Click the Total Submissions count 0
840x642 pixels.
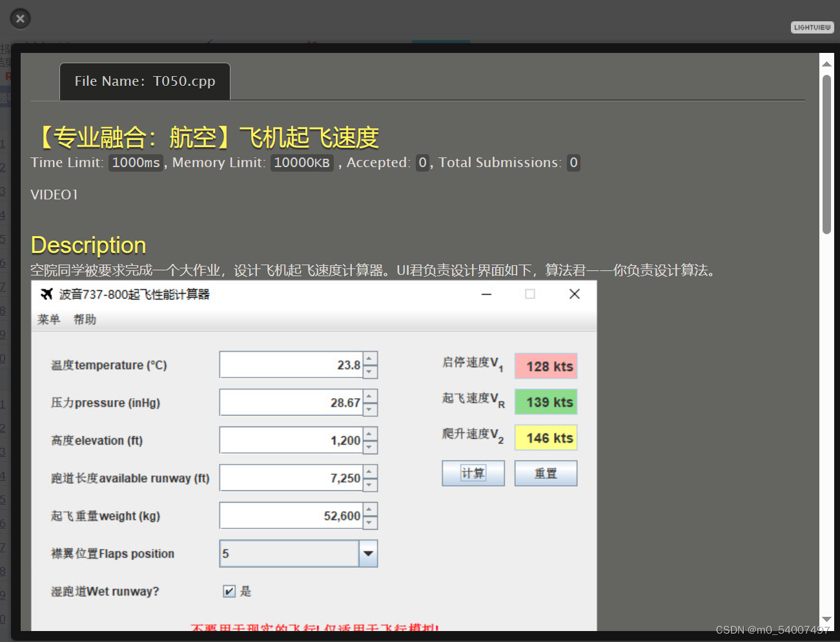point(573,163)
